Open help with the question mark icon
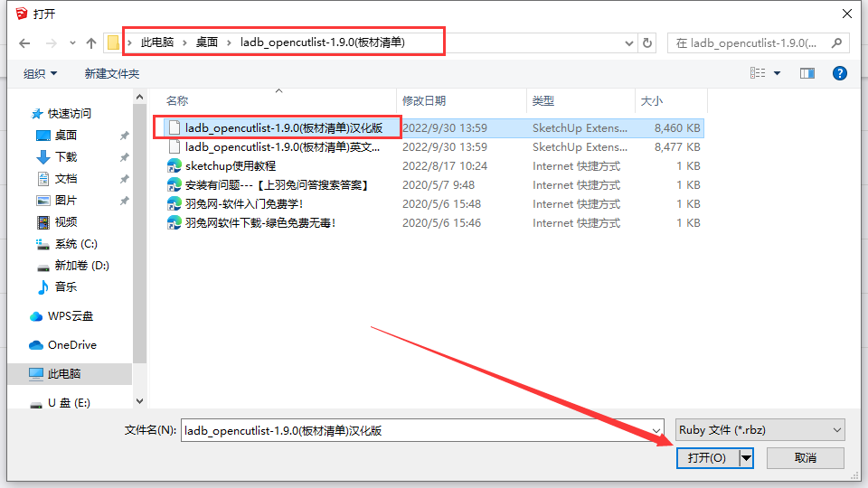Image resolution: width=868 pixels, height=488 pixels. tap(840, 73)
